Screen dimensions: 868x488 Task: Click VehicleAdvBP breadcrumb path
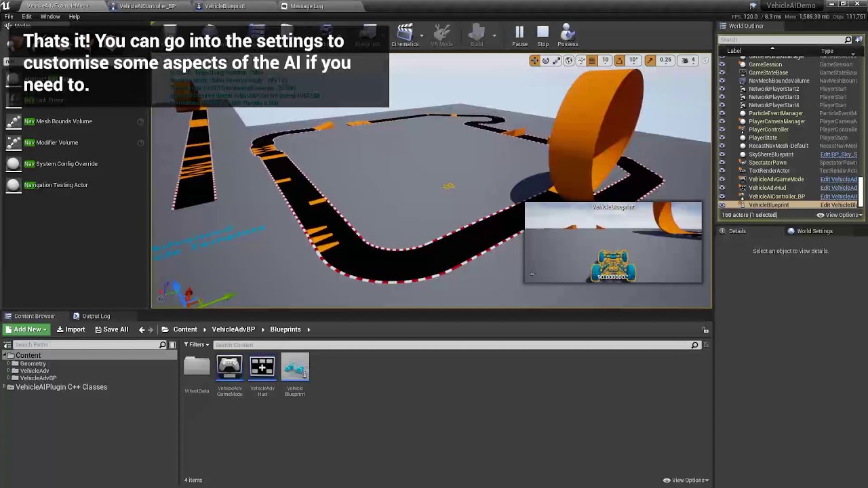pyautogui.click(x=233, y=329)
